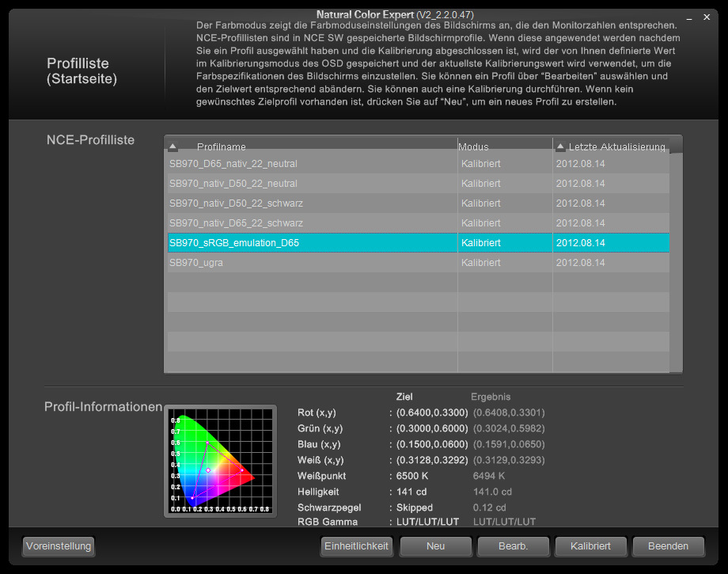Click the Weißpunkt 6500 K target value
Screen dimensions: 728x574
(x=412, y=476)
